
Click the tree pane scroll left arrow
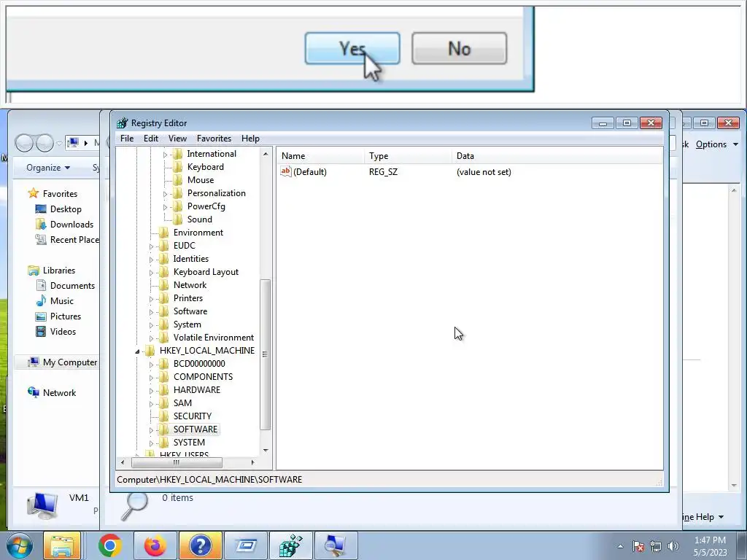pyautogui.click(x=123, y=462)
